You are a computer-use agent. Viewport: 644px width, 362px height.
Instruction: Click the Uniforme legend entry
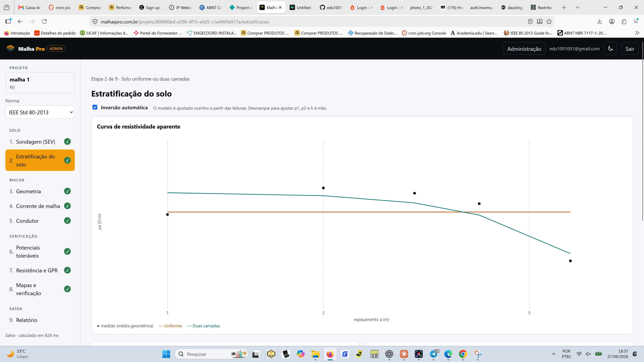coord(170,326)
